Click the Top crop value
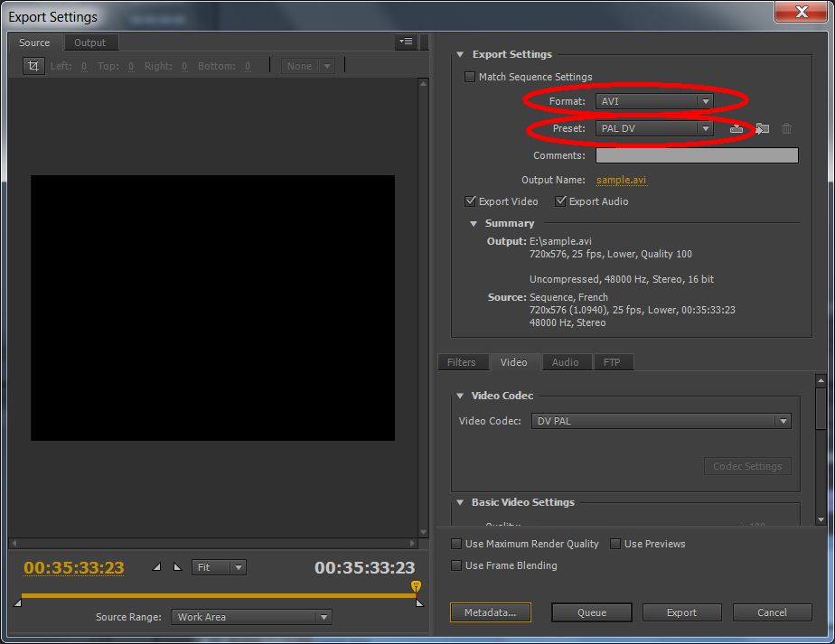This screenshot has height=644, width=835. 131,67
